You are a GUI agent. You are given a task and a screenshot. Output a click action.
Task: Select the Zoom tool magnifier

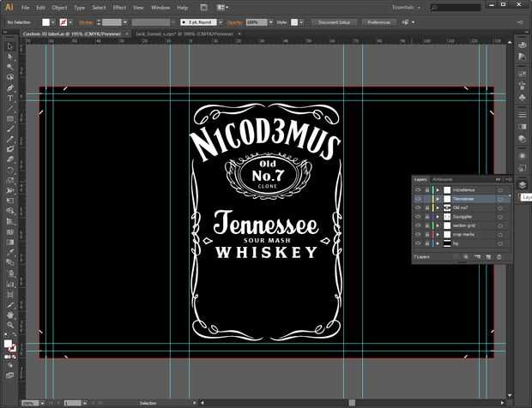(x=10, y=325)
